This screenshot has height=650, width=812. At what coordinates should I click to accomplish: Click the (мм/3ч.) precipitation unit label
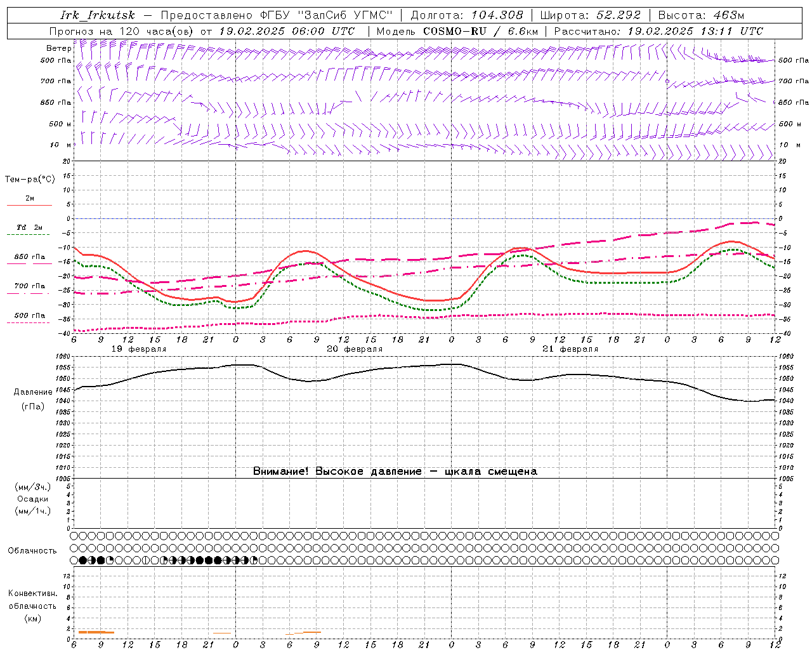tap(33, 487)
